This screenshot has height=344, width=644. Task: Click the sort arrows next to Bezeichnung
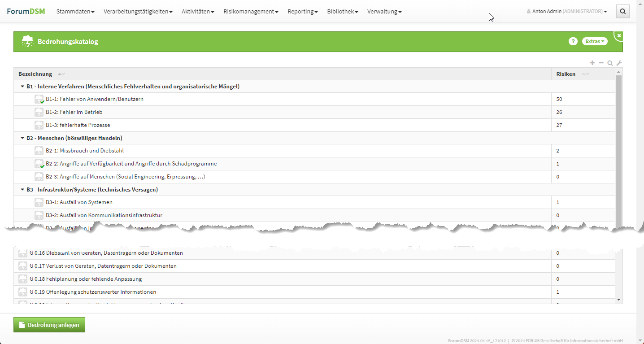(x=61, y=74)
